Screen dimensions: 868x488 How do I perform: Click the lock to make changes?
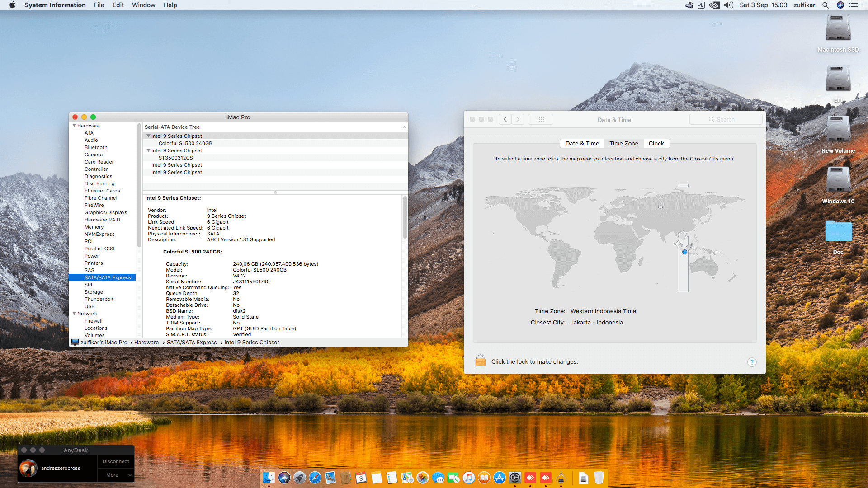click(x=480, y=361)
